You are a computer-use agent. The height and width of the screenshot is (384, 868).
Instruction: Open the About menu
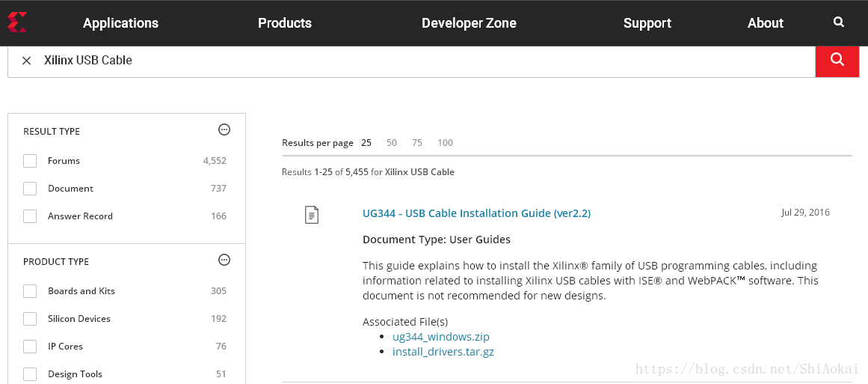766,22
